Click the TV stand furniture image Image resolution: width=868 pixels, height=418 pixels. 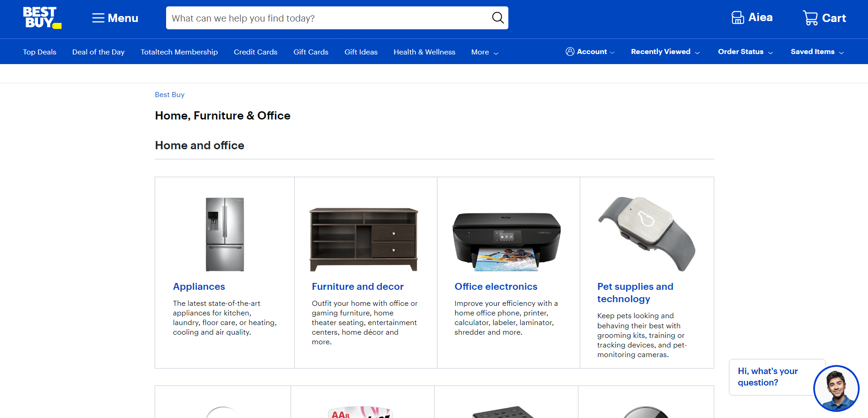pyautogui.click(x=364, y=239)
